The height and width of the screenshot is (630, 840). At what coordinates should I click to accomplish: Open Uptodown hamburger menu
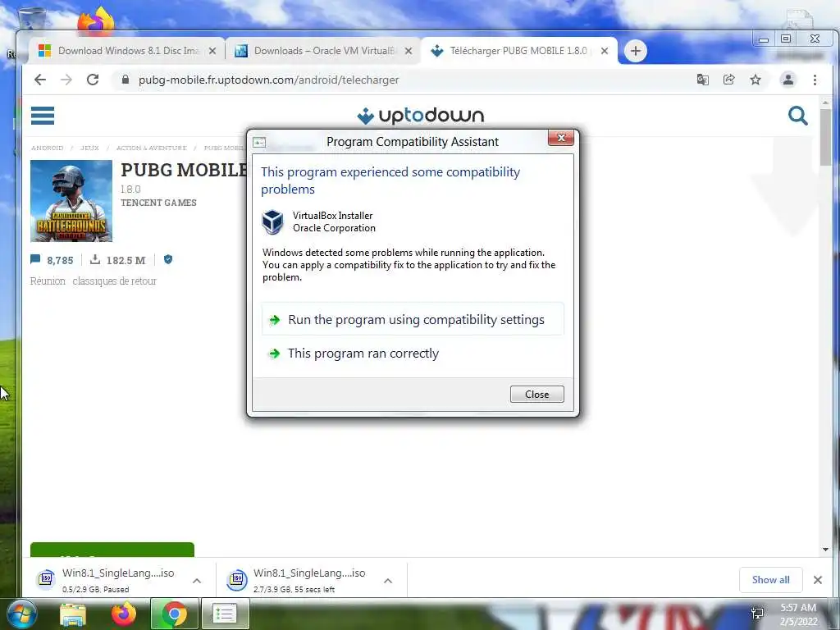tap(43, 115)
